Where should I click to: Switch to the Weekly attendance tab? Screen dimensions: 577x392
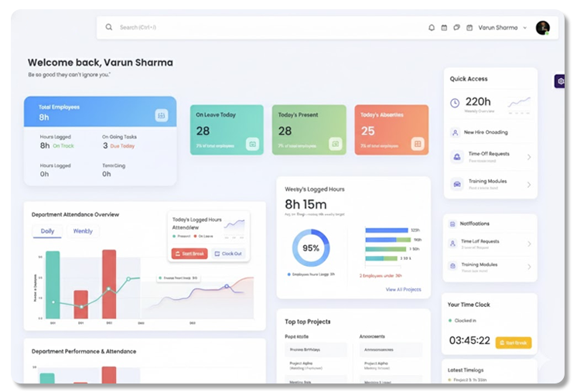coord(83,231)
